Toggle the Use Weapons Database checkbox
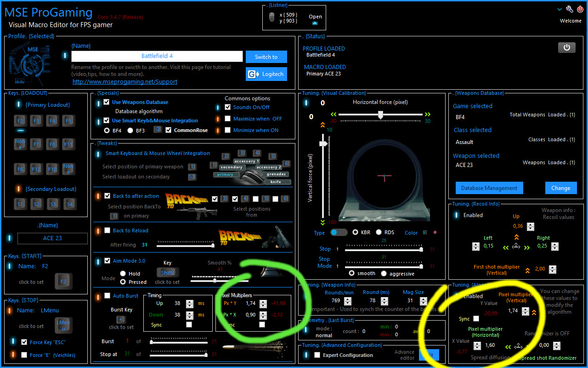This screenshot has width=588, height=368. tap(107, 102)
